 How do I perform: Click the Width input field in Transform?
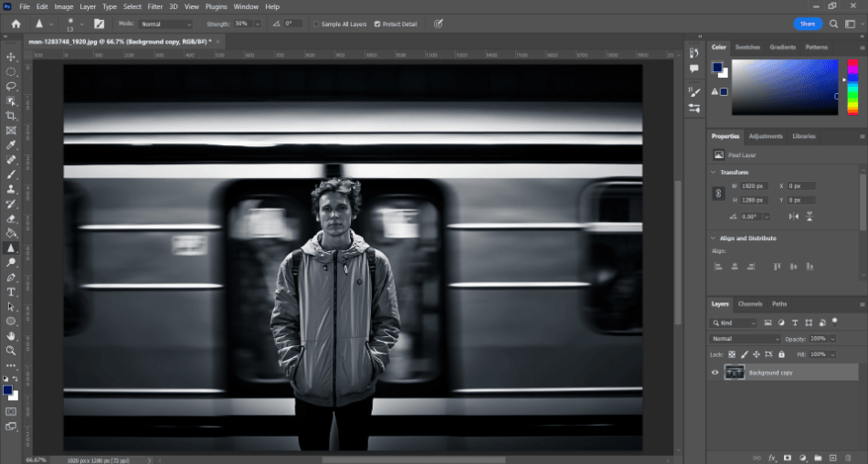[754, 186]
